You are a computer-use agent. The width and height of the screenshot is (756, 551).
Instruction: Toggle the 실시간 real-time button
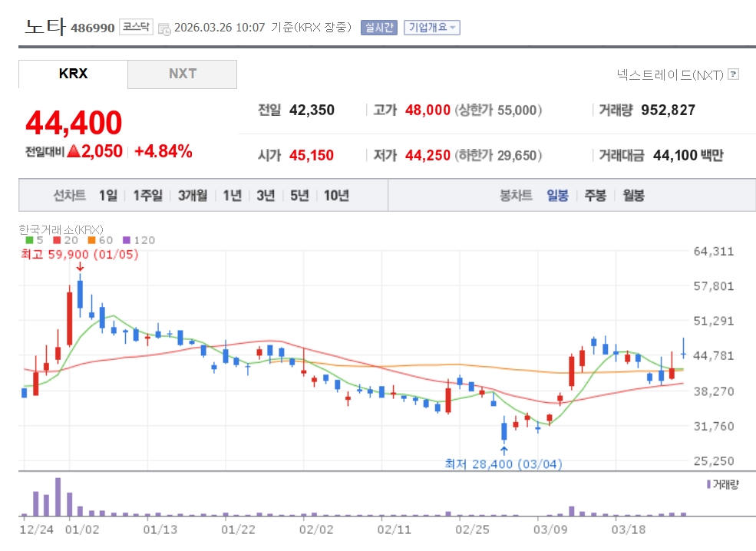(378, 28)
